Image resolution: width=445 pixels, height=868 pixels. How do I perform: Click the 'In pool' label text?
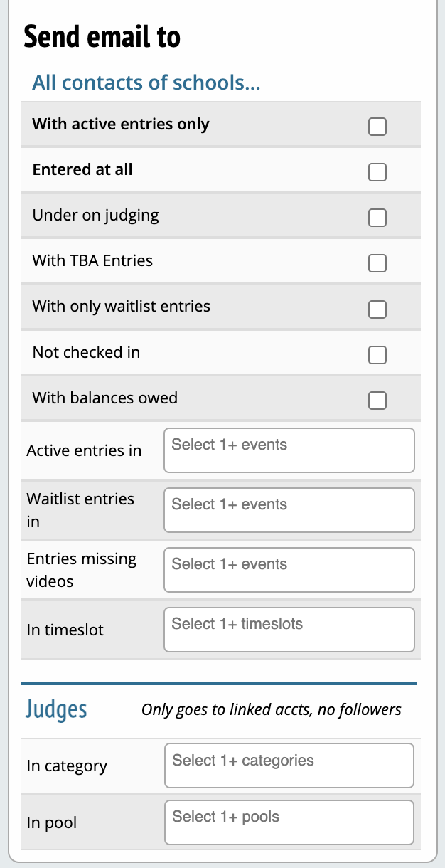click(x=52, y=823)
